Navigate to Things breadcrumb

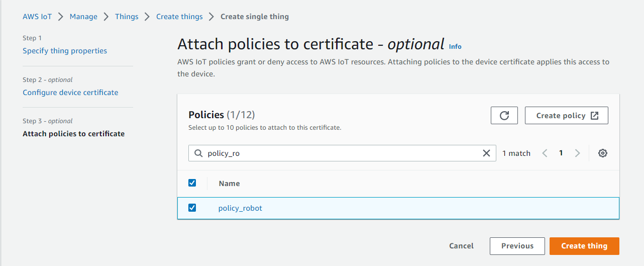[x=127, y=17]
